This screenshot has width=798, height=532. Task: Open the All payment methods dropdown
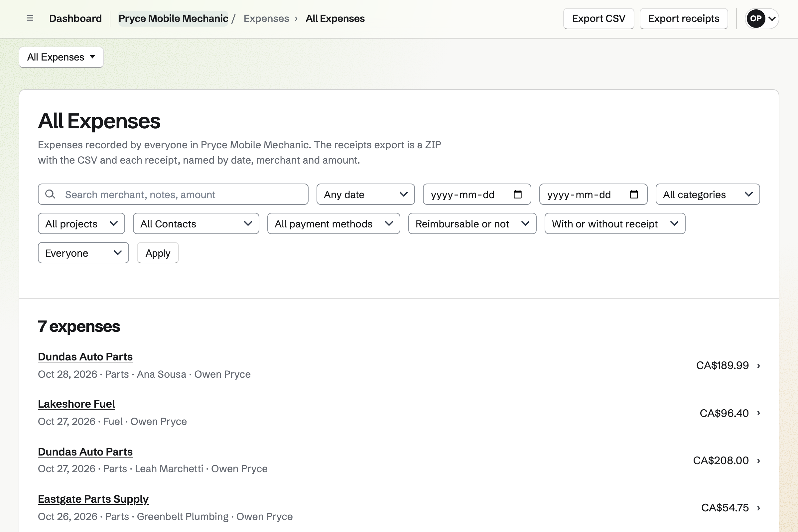pos(333,223)
